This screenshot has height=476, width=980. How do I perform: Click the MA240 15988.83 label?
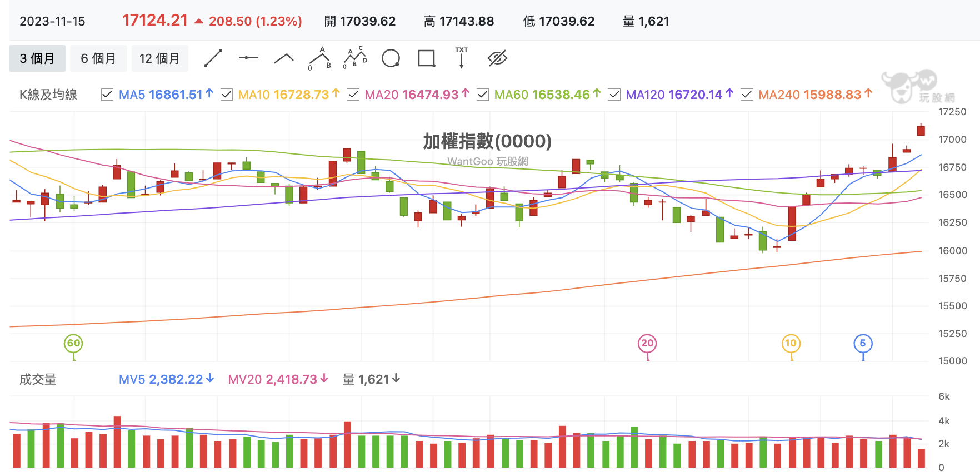[816, 95]
